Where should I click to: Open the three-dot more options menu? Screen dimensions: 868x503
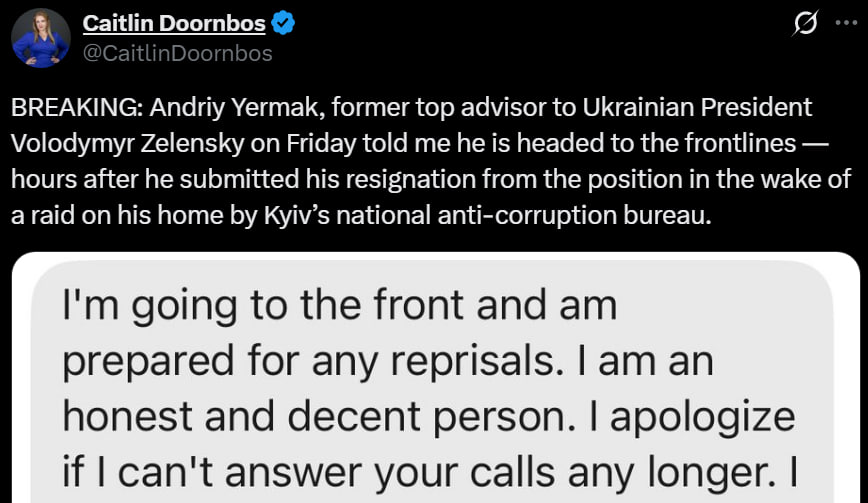pos(845,26)
